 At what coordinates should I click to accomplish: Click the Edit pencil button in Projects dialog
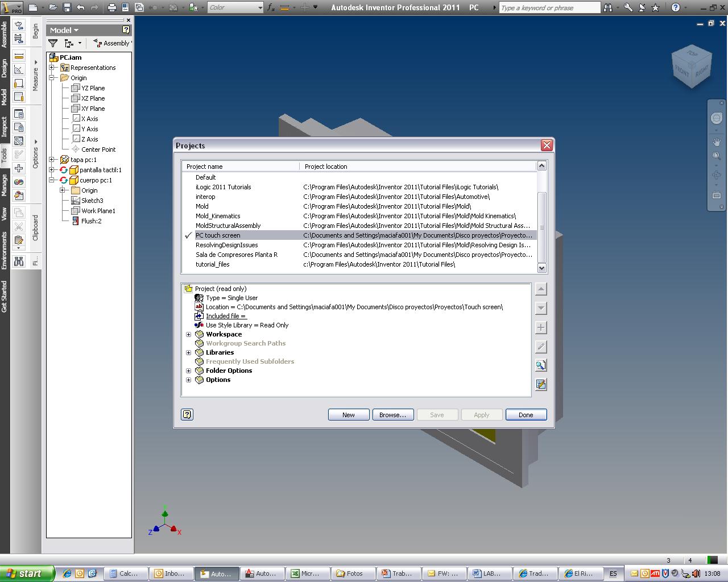[541, 347]
